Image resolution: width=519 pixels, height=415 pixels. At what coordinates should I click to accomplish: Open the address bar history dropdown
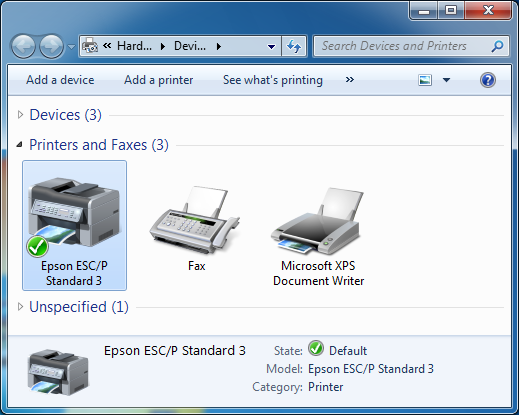pyautogui.click(x=272, y=46)
